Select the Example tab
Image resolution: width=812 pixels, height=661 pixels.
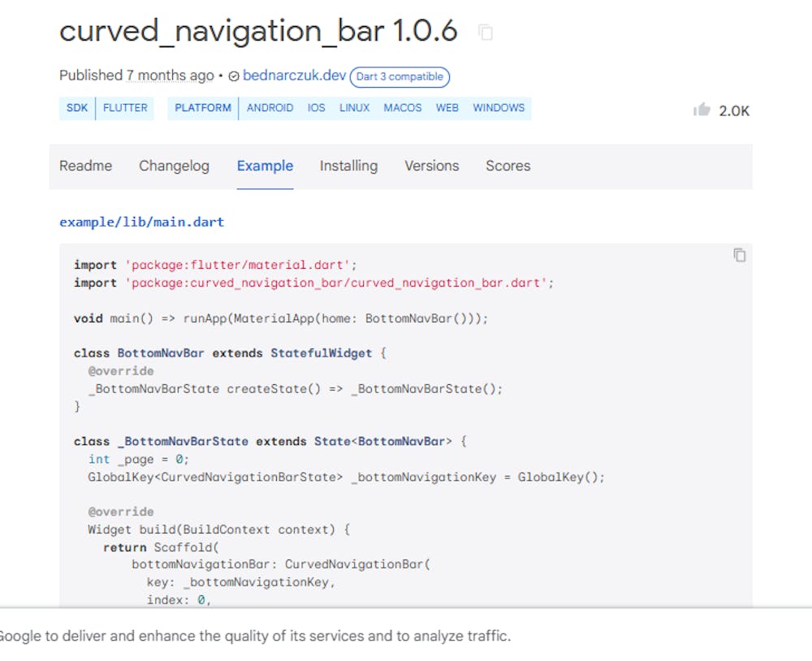point(266,166)
